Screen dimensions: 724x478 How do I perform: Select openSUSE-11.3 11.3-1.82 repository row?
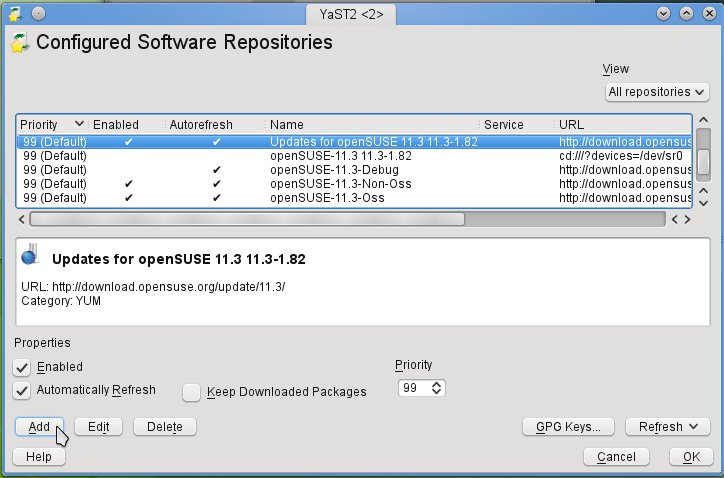pos(355,156)
